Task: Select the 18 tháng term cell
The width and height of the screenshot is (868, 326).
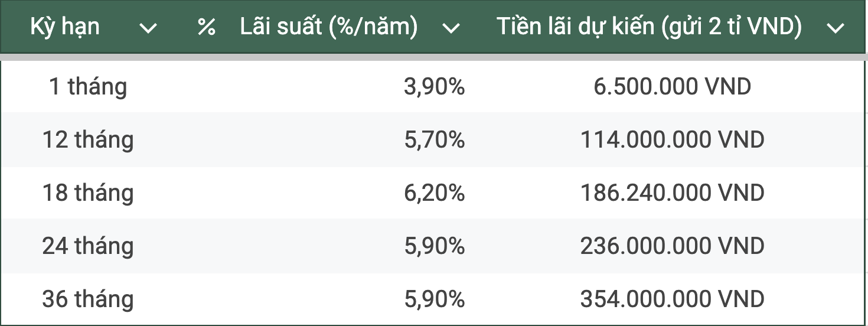Action: (x=88, y=193)
